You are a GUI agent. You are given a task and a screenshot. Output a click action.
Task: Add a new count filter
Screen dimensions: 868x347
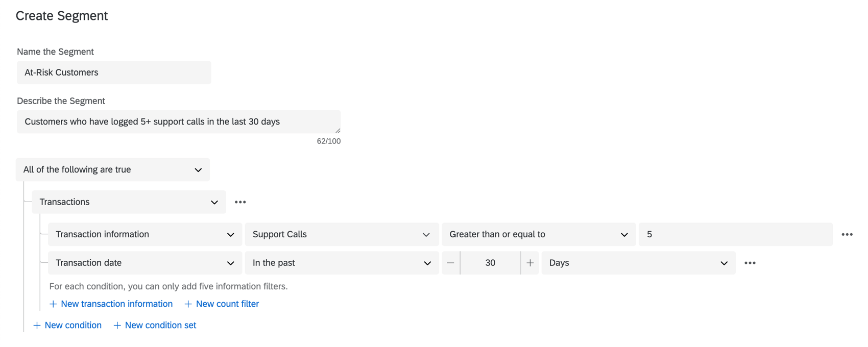click(x=221, y=304)
